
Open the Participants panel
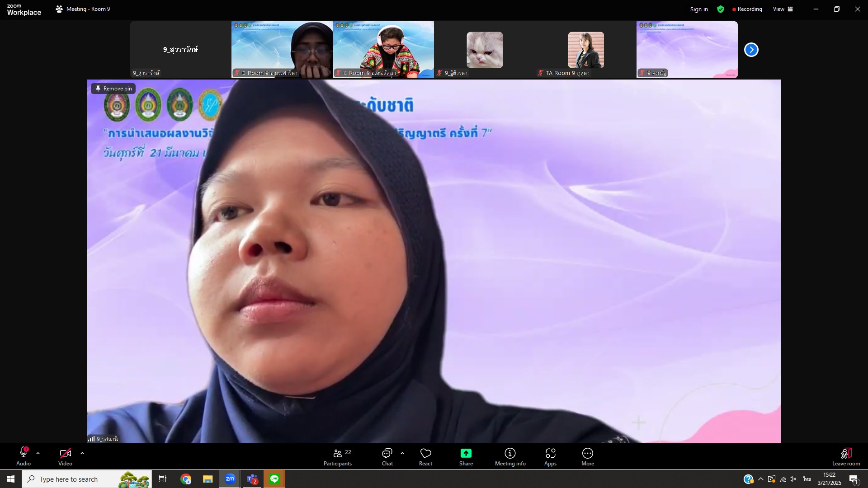[338, 457]
